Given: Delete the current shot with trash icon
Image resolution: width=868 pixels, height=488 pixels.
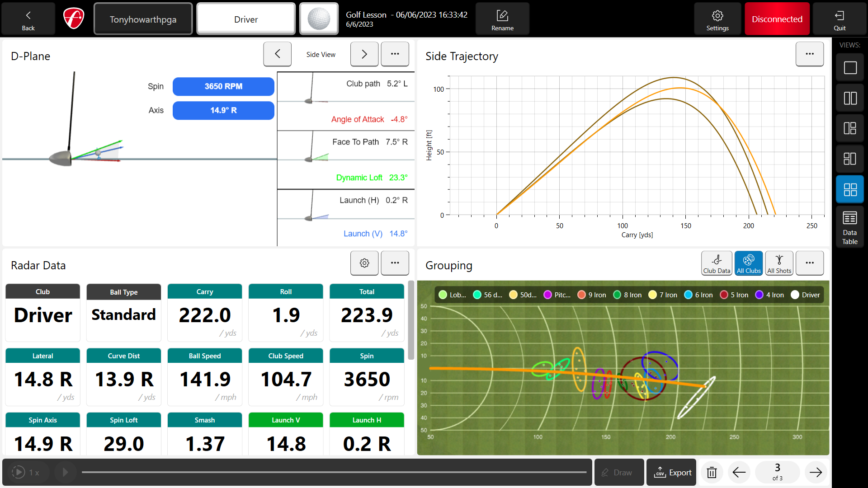Looking at the screenshot, I should click(712, 472).
